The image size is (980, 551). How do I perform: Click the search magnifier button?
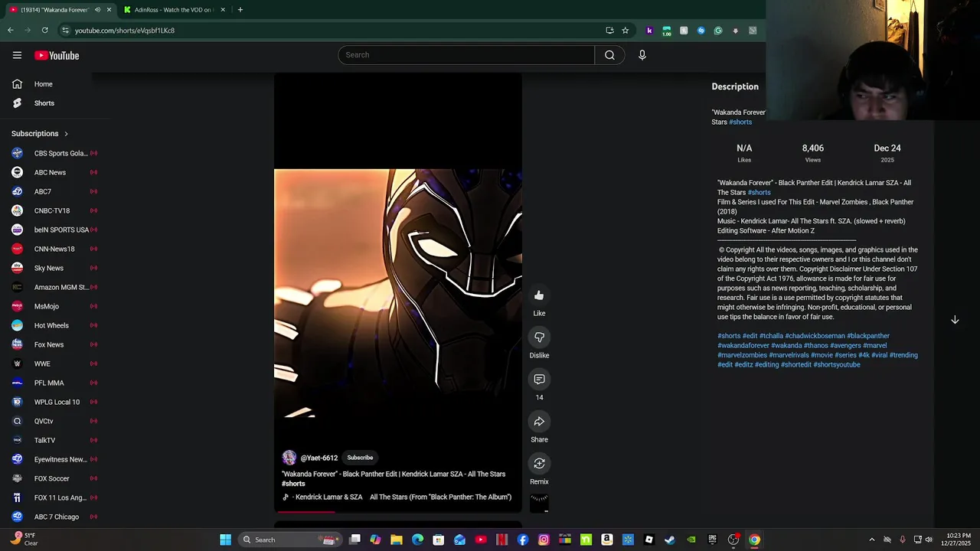pos(609,55)
